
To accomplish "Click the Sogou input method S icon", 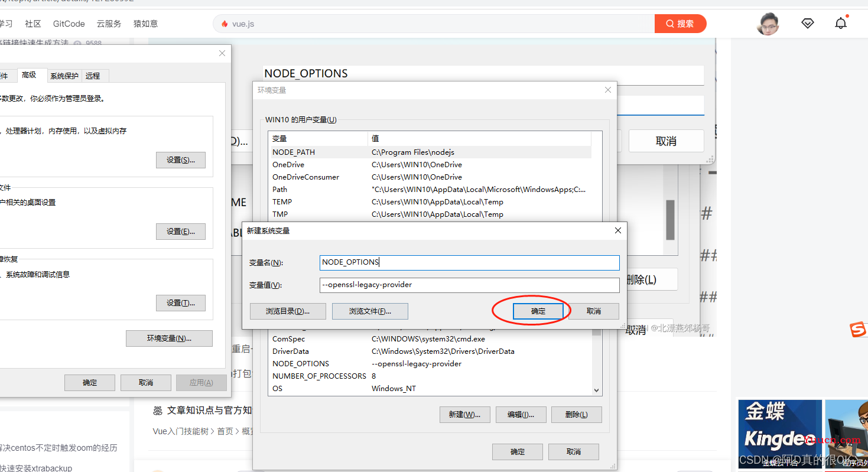I will 858,328.
